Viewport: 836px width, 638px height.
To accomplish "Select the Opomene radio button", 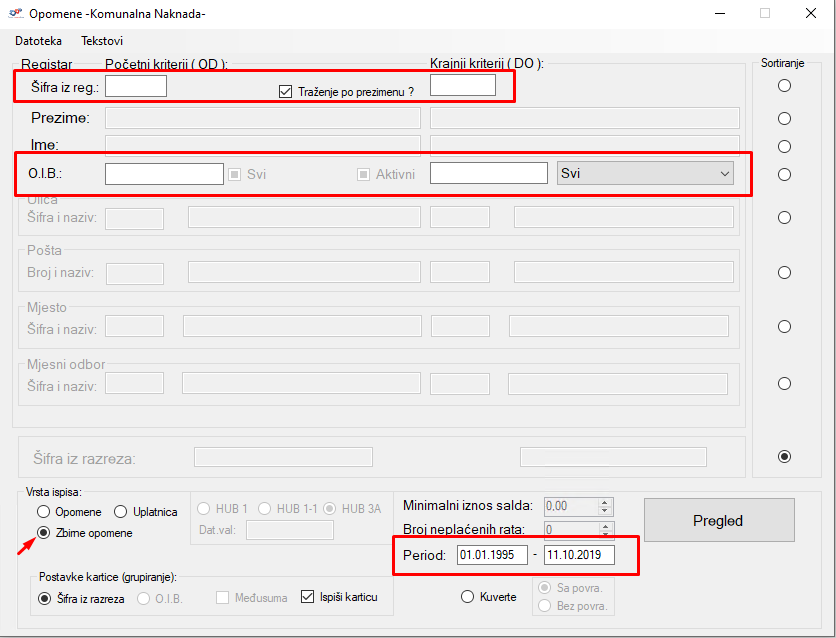I will (45, 512).
